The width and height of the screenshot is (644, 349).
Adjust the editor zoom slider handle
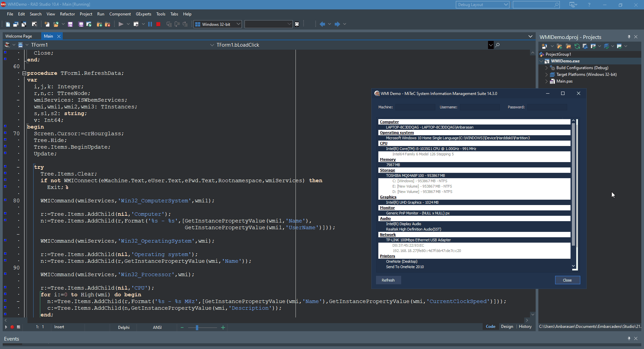[197, 328]
